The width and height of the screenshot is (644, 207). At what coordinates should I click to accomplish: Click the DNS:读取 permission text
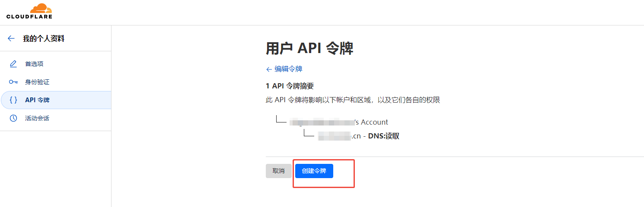384,136
